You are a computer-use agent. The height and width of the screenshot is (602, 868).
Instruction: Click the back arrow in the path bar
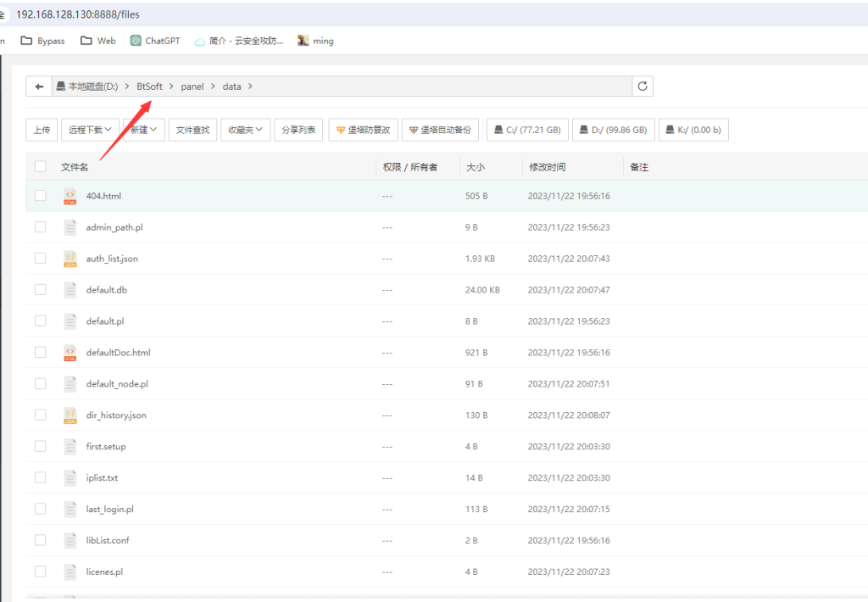[x=39, y=86]
